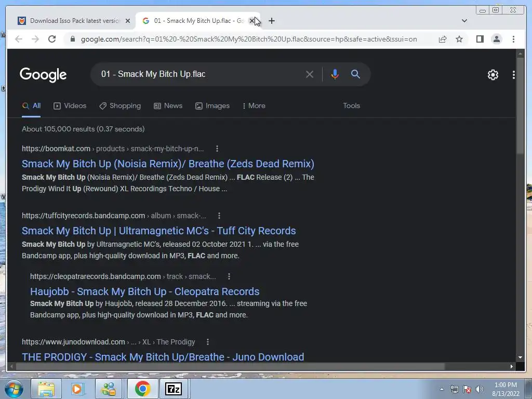This screenshot has width=532, height=399.
Task: Click the network tray icon
Action: (x=454, y=390)
